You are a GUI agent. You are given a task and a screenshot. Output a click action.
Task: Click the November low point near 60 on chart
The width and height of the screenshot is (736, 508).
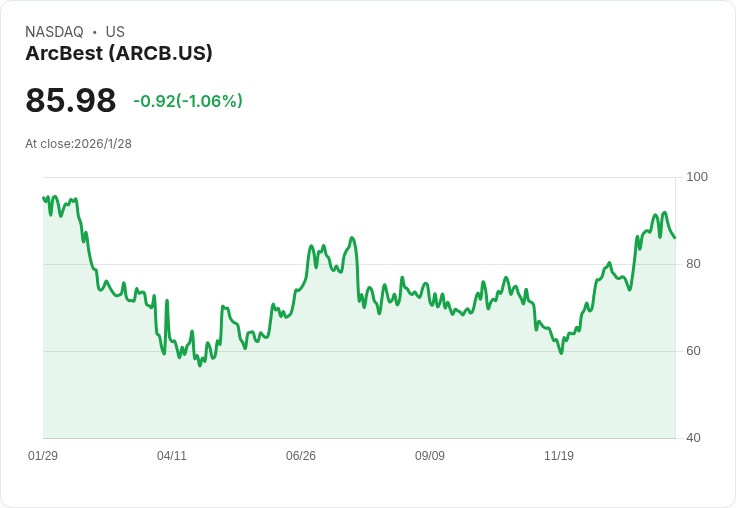561,353
